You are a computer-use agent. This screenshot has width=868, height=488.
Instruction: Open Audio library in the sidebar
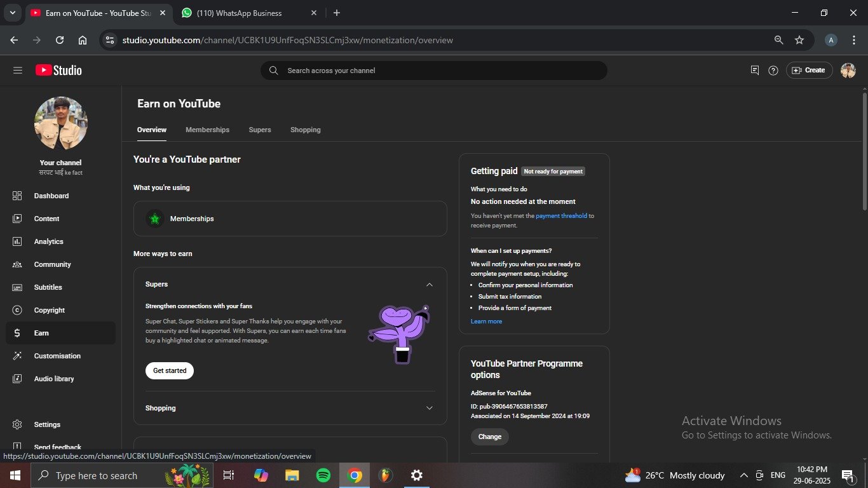[x=61, y=379]
